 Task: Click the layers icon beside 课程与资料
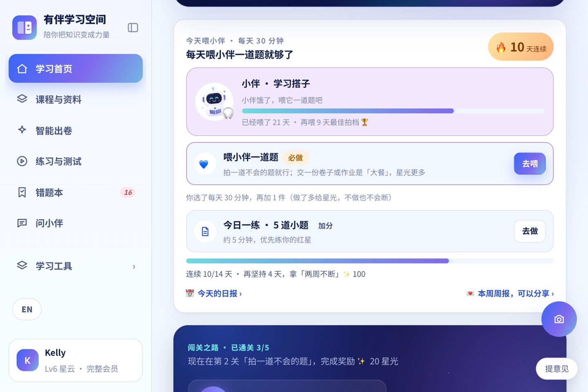(22, 99)
